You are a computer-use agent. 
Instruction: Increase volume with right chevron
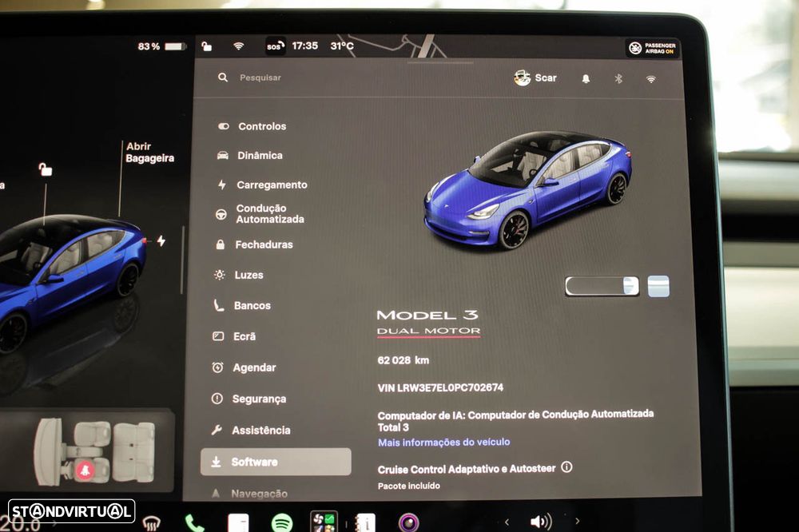[x=577, y=521]
